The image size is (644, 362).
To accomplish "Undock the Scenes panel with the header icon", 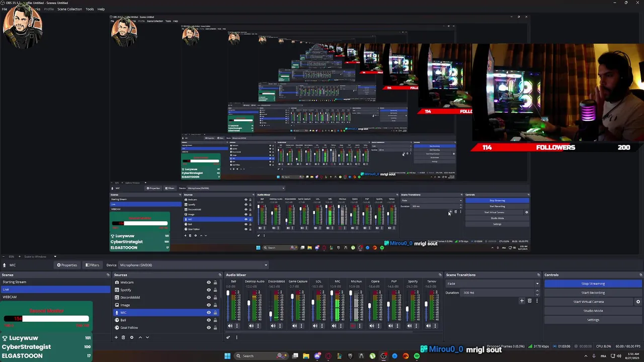I will click(108, 275).
